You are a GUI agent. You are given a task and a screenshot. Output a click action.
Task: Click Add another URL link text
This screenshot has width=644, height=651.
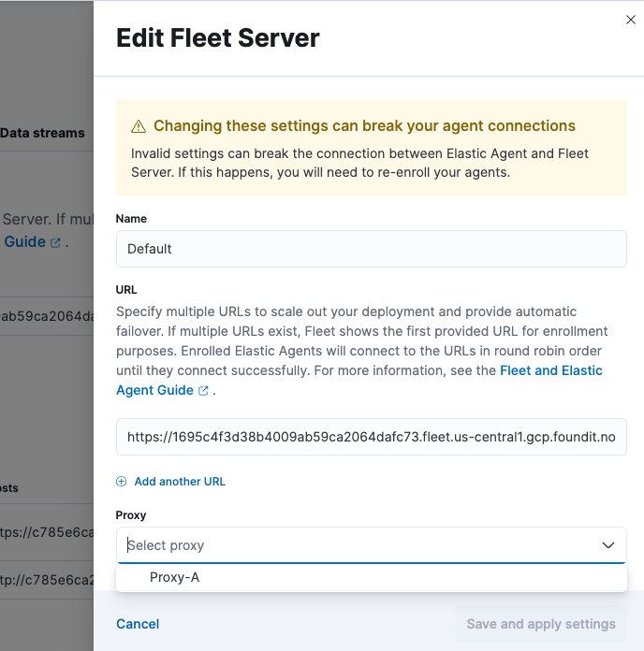(180, 482)
